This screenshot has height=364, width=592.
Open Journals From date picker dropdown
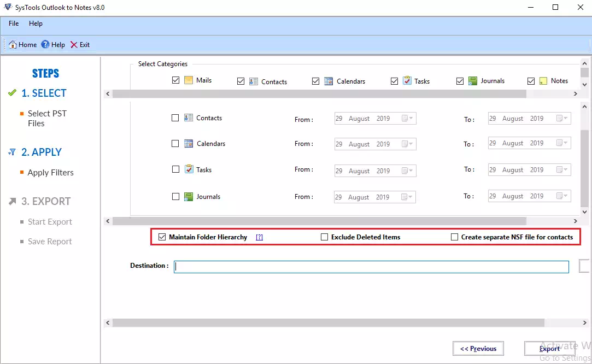pyautogui.click(x=407, y=197)
